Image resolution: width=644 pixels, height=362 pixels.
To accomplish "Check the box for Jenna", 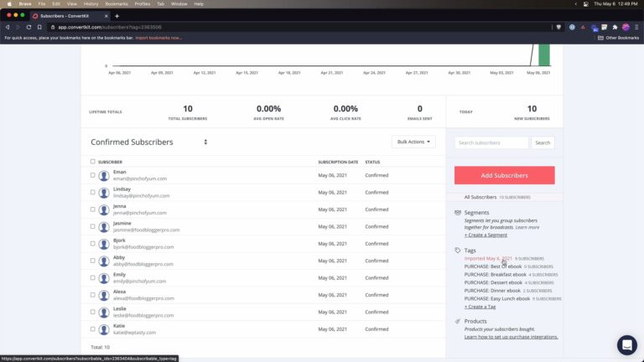I will 93,209.
